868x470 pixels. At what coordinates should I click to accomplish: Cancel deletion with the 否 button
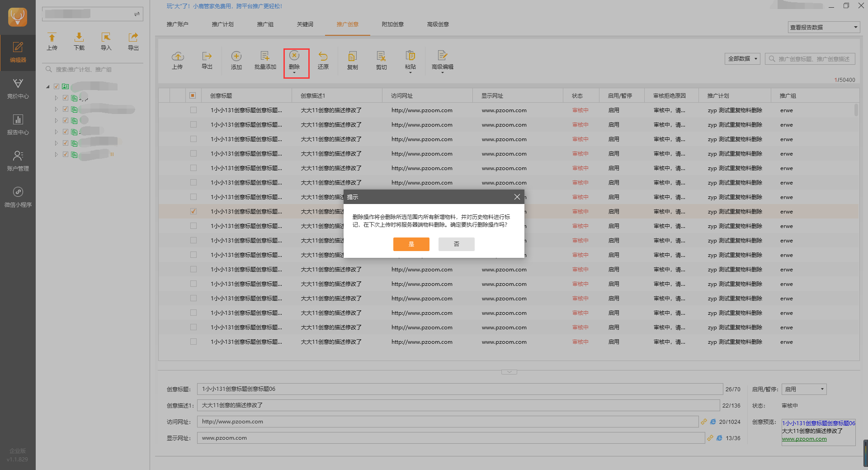tap(457, 244)
